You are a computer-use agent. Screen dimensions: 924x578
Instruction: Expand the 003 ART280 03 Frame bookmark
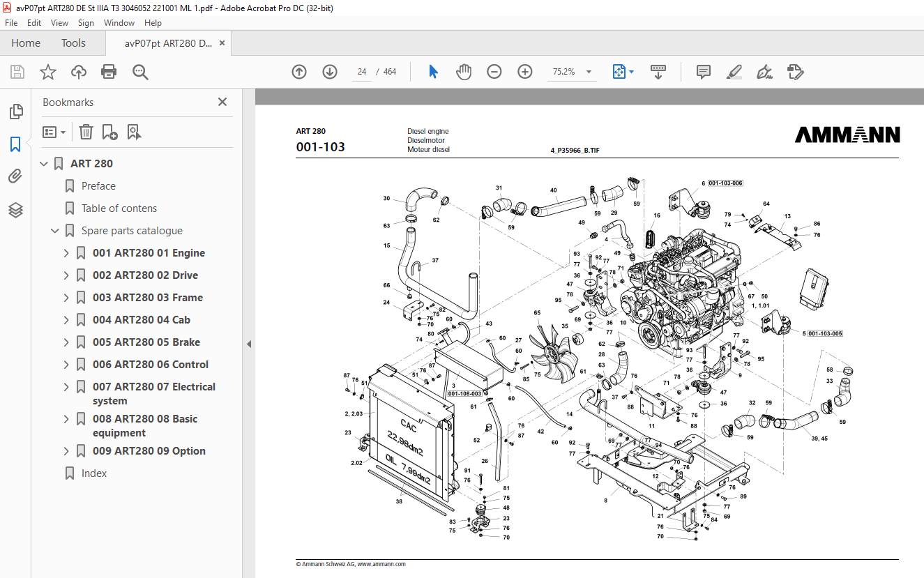[66, 298]
